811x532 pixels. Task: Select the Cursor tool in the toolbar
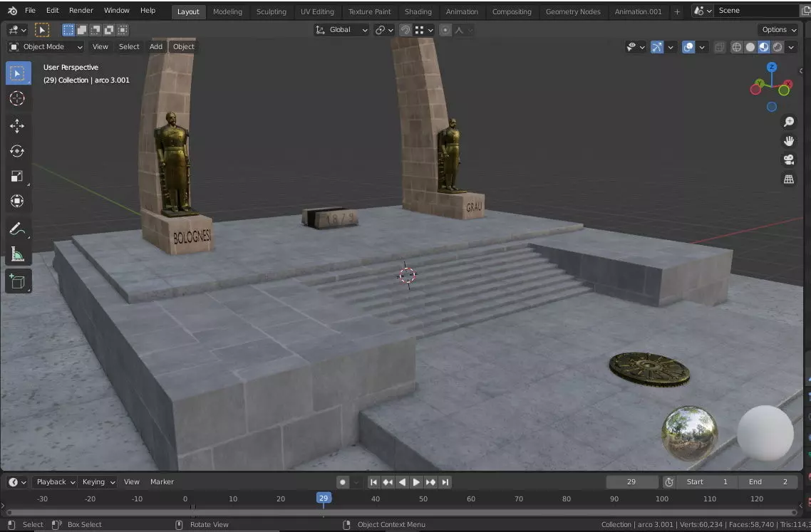coord(17,98)
